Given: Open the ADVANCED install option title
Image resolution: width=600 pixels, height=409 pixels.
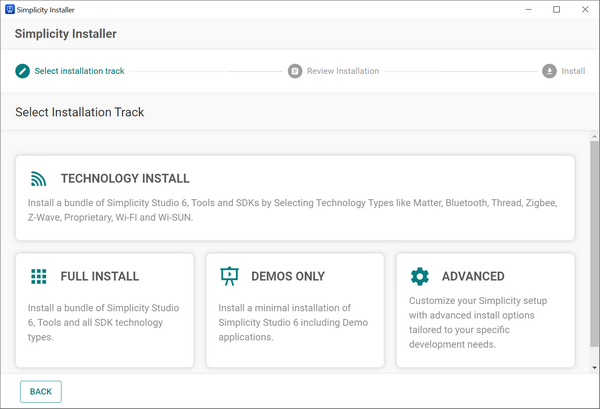Looking at the screenshot, I should (473, 276).
